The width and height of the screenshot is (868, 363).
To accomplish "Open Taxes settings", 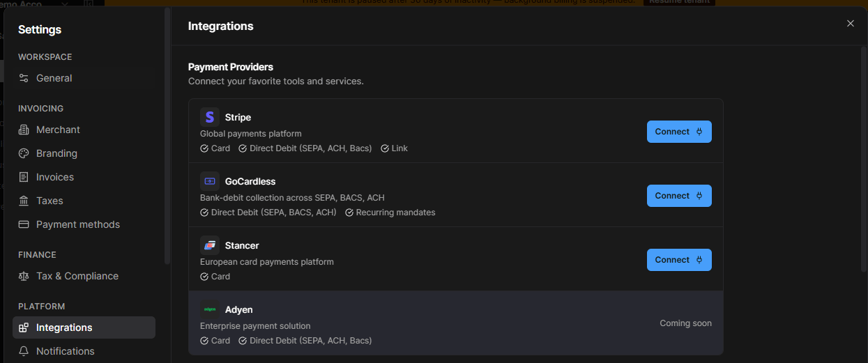I will (84, 201).
